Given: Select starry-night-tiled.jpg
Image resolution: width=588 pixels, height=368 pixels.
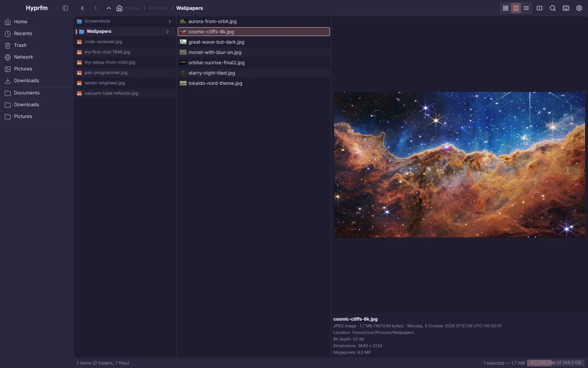Looking at the screenshot, I should click(x=254, y=73).
